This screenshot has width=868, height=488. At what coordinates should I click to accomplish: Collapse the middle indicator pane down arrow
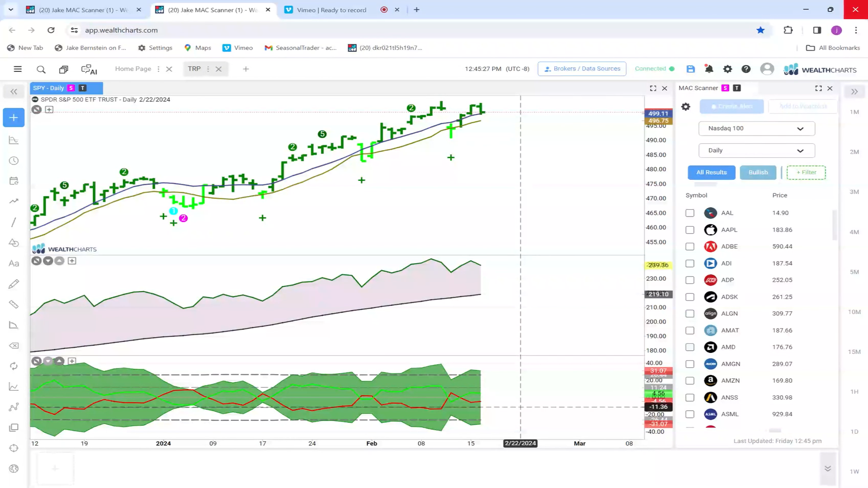coord(48,261)
